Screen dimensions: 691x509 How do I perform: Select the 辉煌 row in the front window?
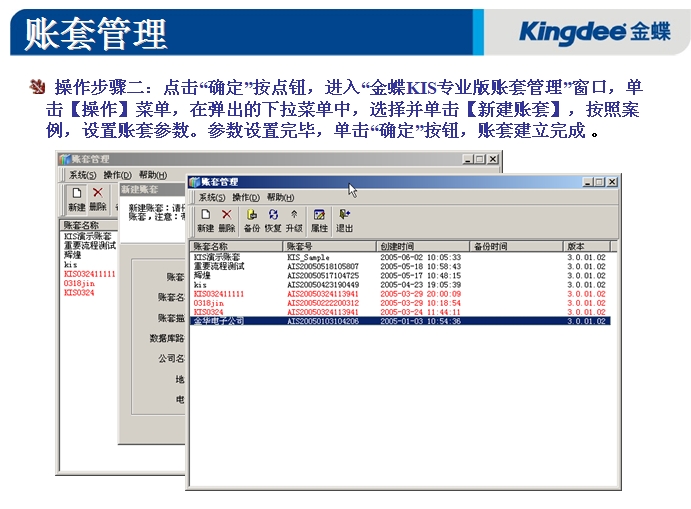(x=400, y=275)
